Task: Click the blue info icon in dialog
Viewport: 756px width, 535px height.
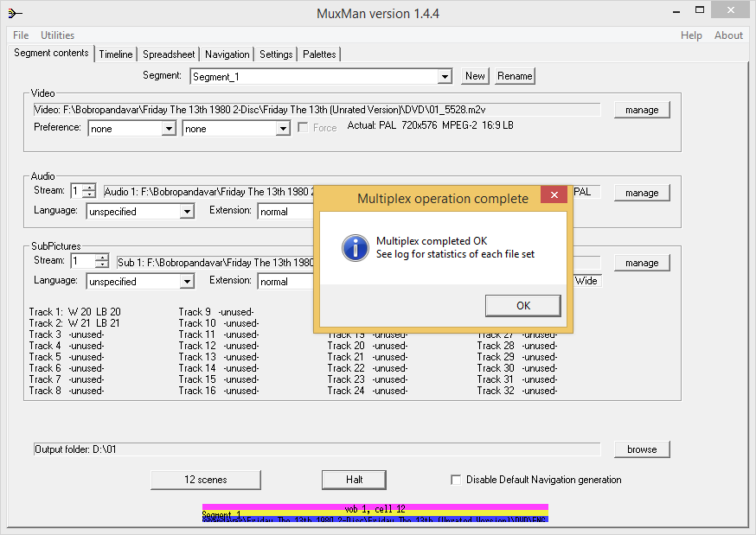Action: [x=356, y=248]
